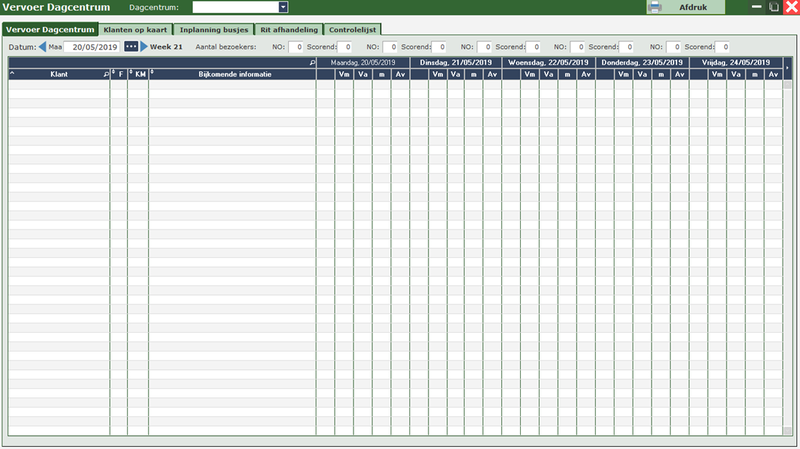Click sort handle before the F column
Screen dimensions: 800x449
coord(113,73)
